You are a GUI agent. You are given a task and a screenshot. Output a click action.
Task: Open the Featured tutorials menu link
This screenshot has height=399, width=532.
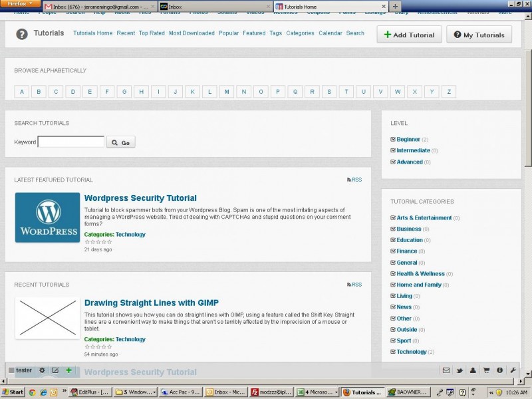[254, 33]
